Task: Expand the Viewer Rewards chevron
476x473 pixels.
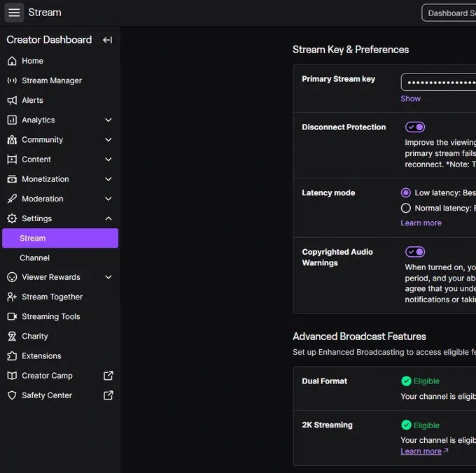Action: [x=108, y=277]
